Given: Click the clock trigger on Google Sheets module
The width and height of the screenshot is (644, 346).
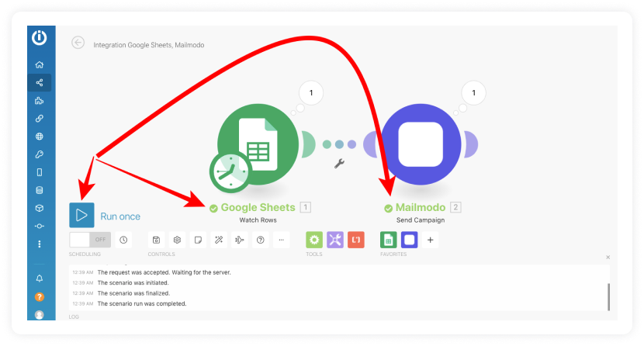Looking at the screenshot, I should (230, 172).
